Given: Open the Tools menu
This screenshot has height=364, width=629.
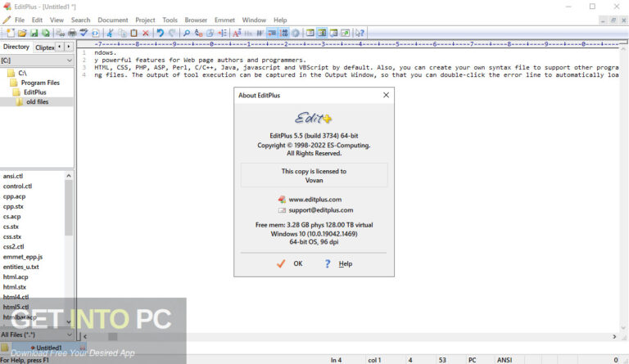Looking at the screenshot, I should pyautogui.click(x=170, y=20).
